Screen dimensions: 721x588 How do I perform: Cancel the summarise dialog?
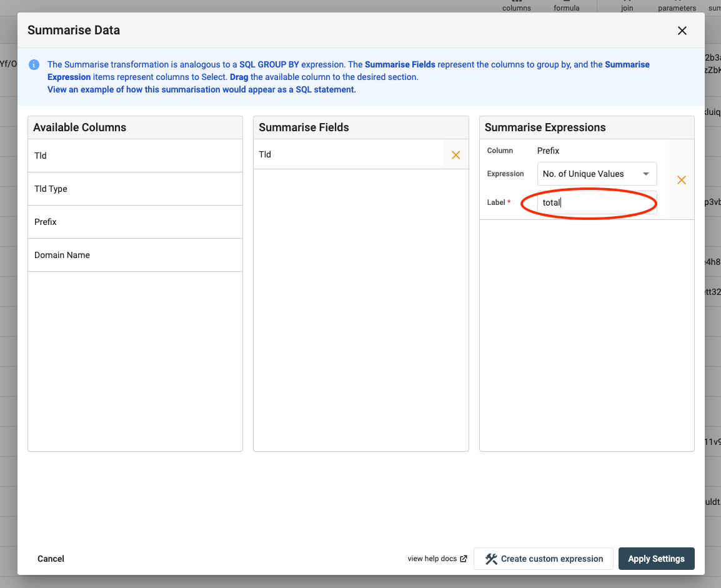[51, 559]
